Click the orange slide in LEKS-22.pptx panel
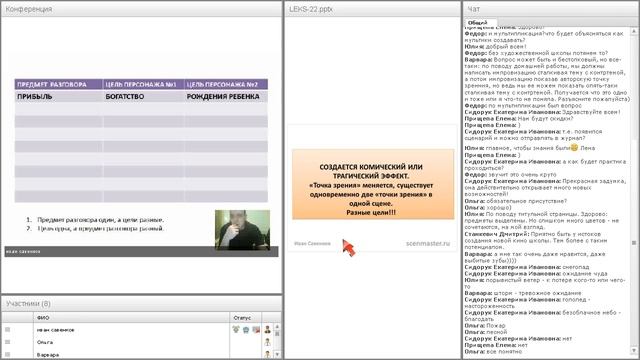 [x=373, y=184]
